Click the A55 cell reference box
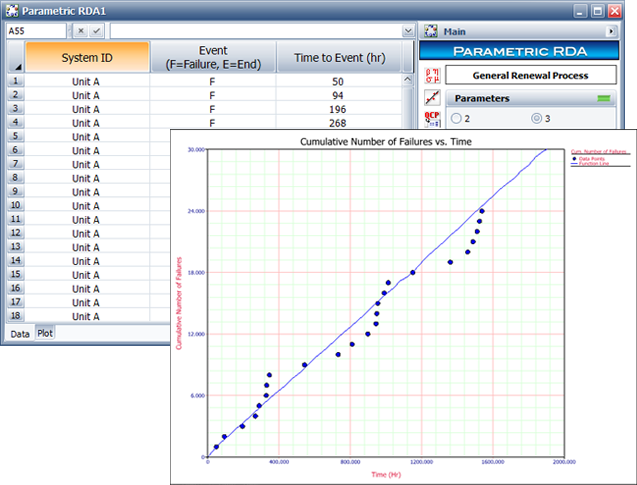This screenshot has width=637, height=485. click(x=36, y=31)
